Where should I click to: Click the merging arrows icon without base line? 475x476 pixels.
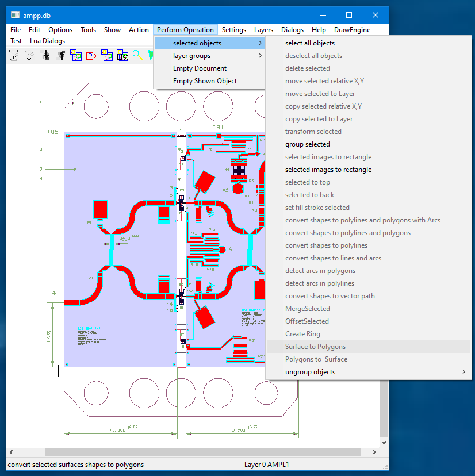click(x=29, y=55)
